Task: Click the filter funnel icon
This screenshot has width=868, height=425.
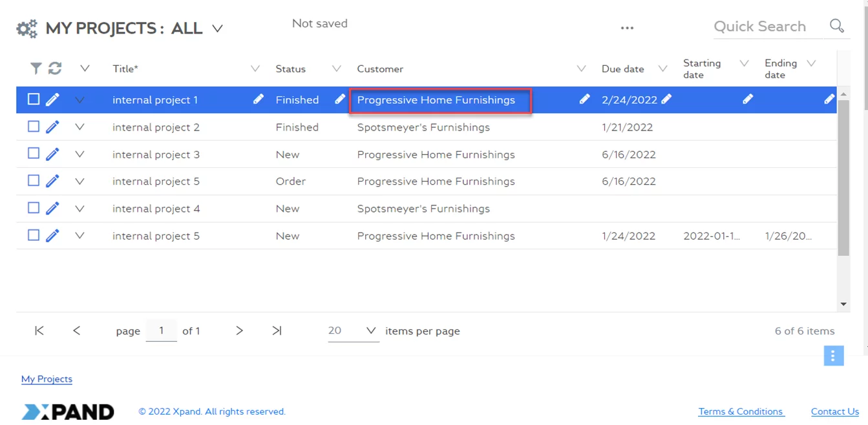Action: [x=36, y=68]
